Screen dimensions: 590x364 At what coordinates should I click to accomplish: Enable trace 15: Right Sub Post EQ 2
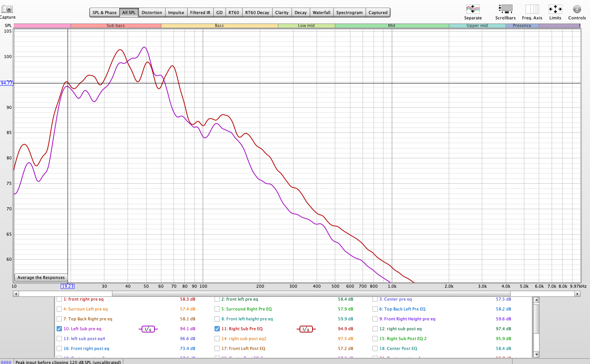point(375,339)
